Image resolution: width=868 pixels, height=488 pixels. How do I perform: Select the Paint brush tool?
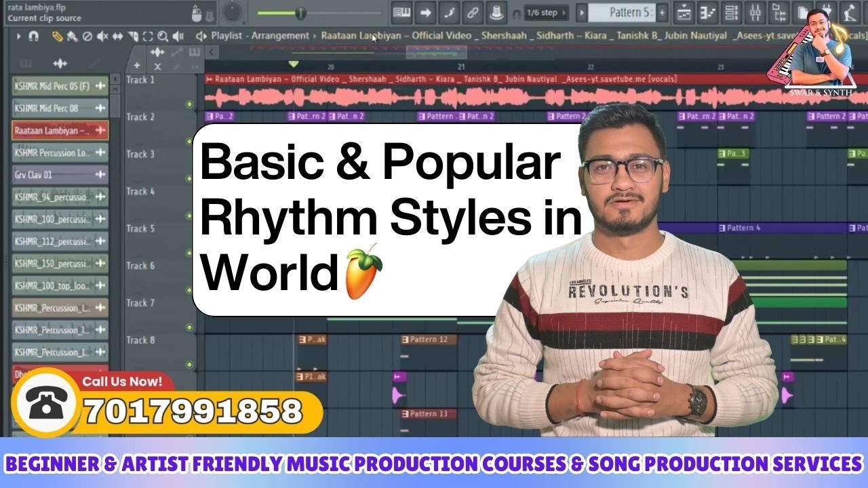[x=73, y=36]
